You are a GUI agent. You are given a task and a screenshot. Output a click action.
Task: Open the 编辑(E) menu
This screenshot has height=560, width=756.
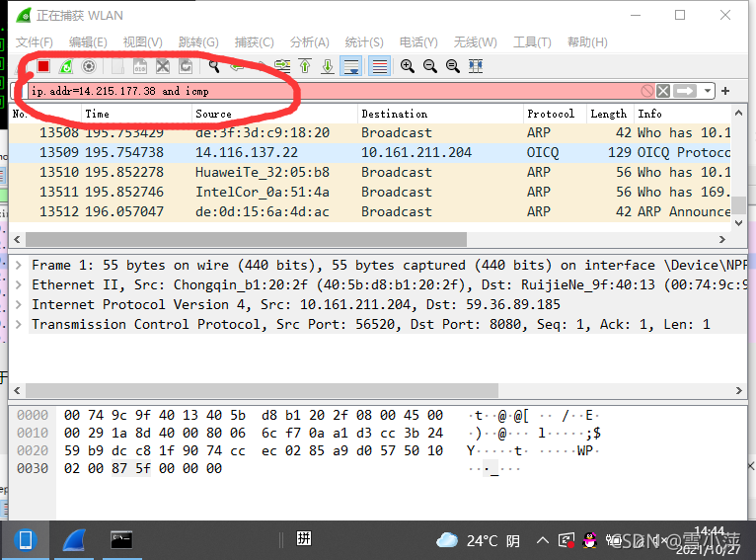tap(88, 42)
